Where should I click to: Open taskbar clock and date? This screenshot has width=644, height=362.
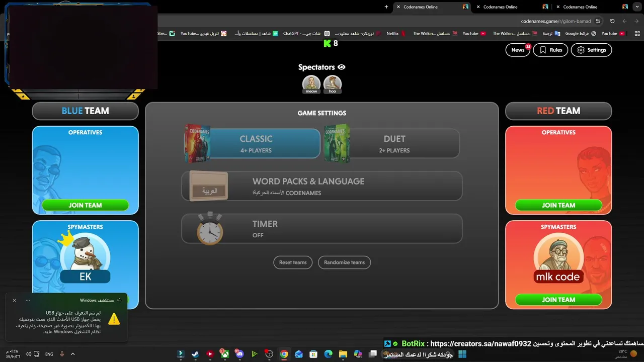pos(13,354)
